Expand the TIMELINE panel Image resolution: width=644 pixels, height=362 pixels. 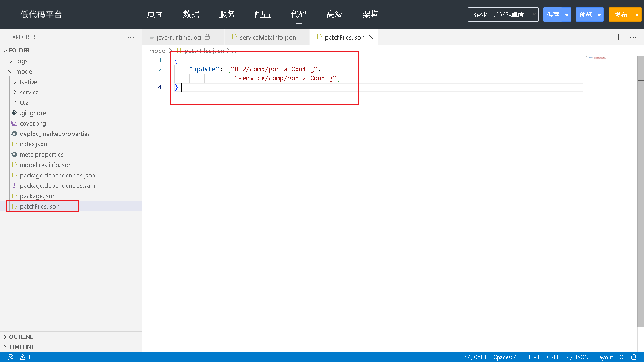71,347
